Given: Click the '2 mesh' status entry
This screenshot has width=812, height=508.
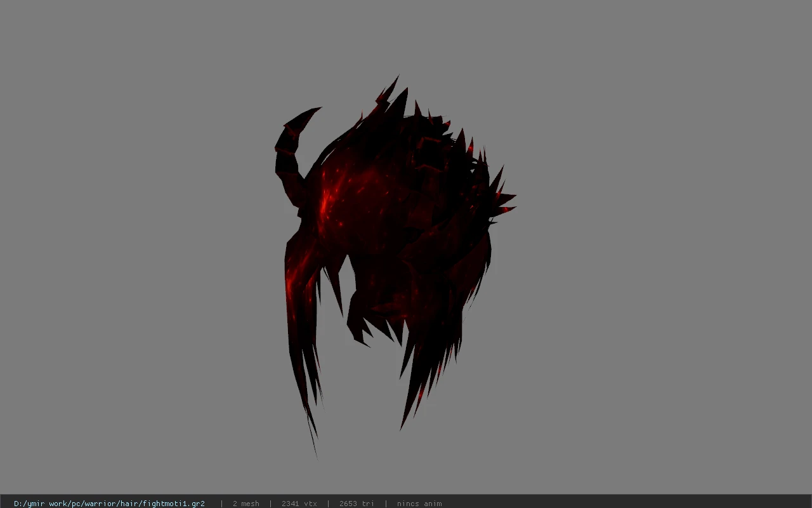Looking at the screenshot, I should (246, 504).
